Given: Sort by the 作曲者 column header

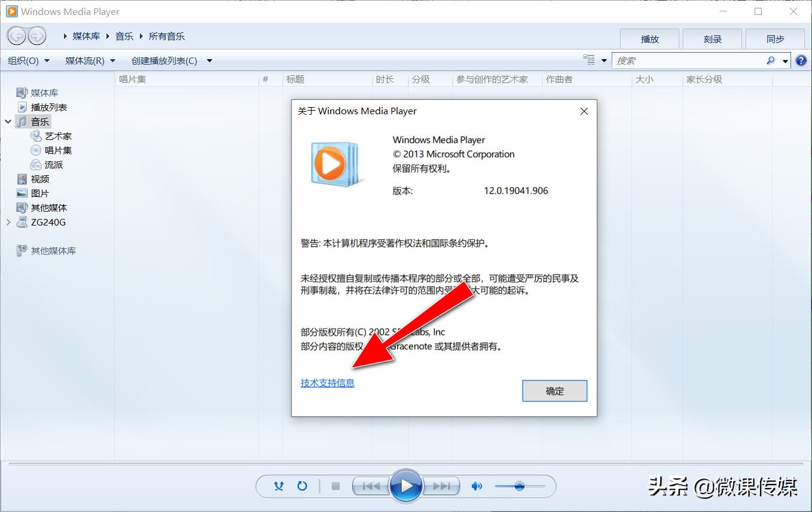Looking at the screenshot, I should [x=587, y=79].
